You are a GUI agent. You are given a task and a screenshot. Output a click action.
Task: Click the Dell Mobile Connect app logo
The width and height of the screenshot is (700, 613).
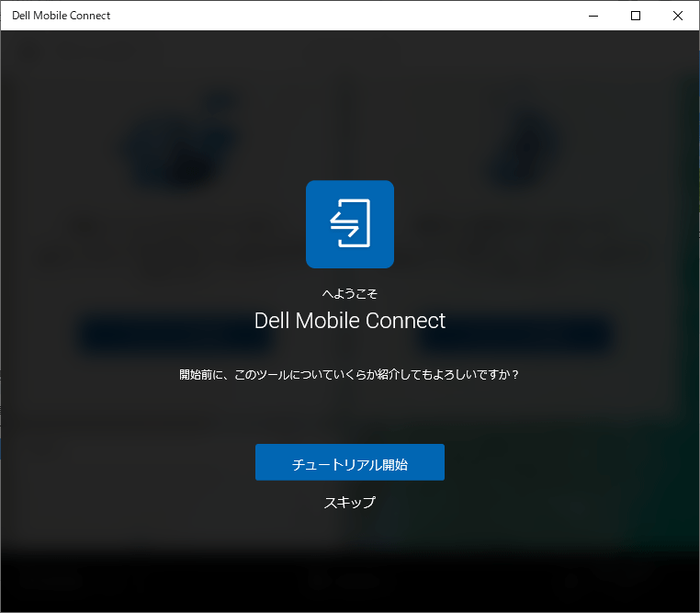350,224
